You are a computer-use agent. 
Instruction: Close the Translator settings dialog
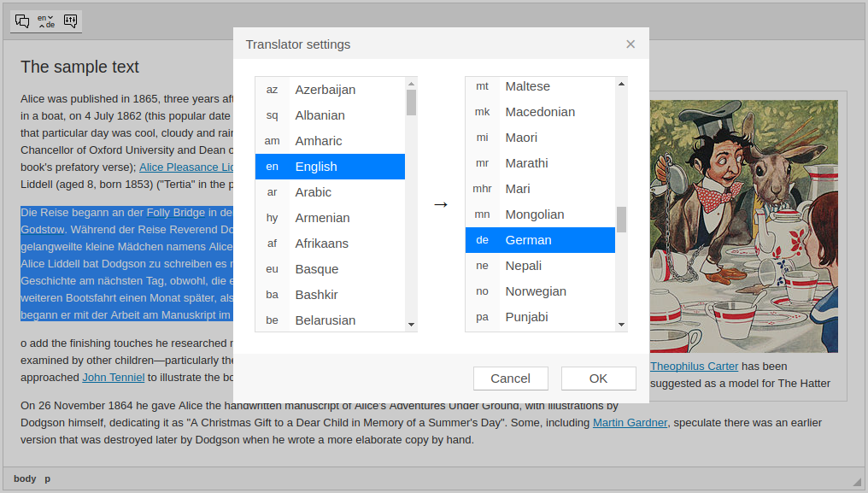[x=630, y=44]
